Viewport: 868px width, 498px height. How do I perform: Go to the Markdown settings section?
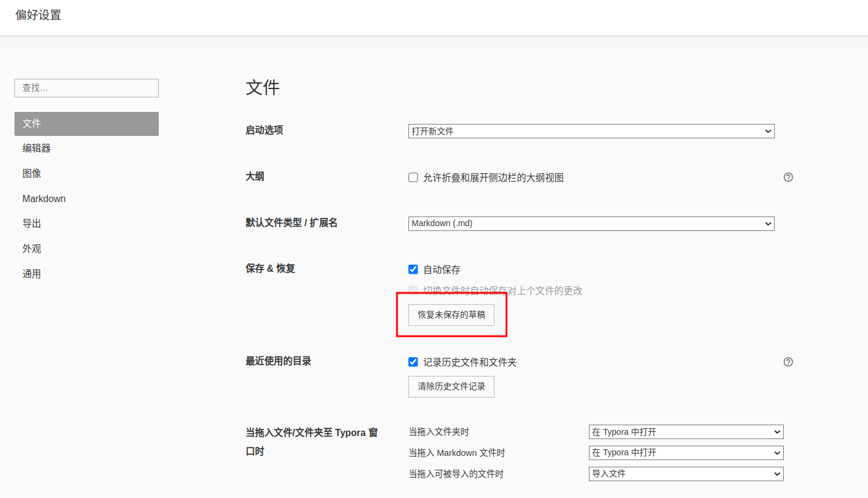tap(44, 198)
